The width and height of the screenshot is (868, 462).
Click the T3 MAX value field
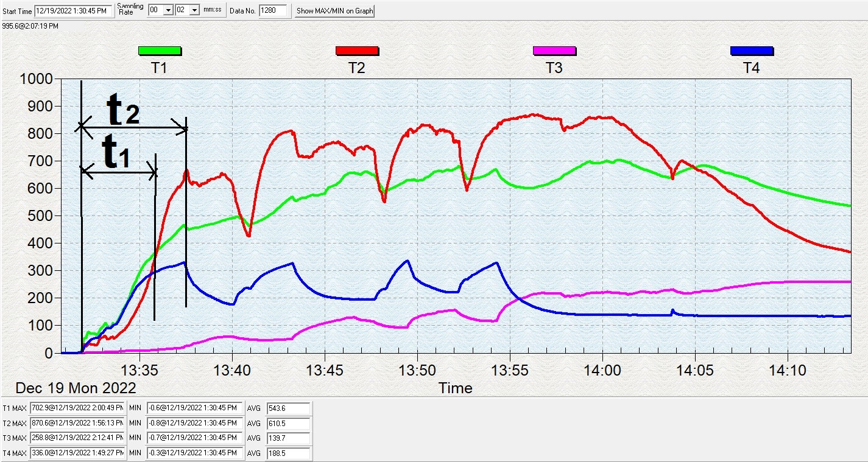[77, 438]
